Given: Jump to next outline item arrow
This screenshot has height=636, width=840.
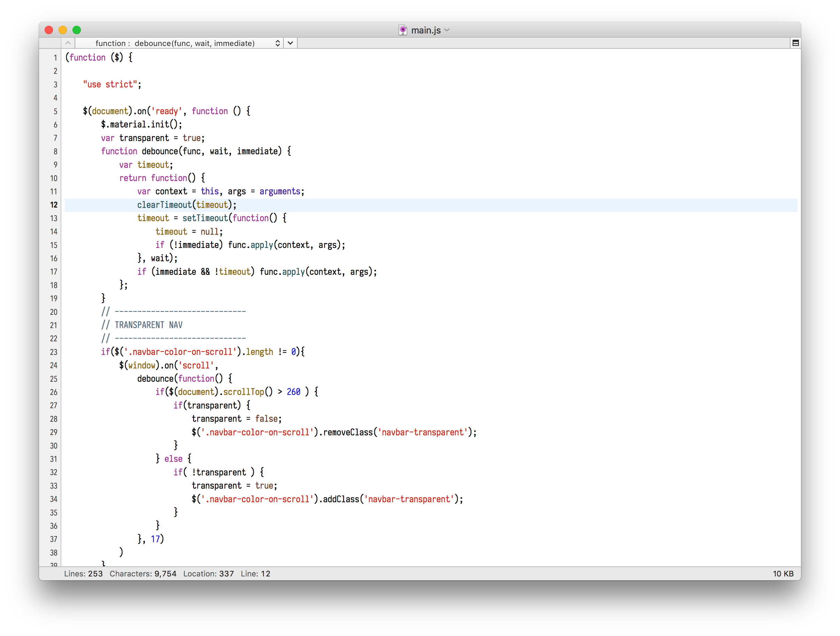Looking at the screenshot, I should [x=290, y=43].
